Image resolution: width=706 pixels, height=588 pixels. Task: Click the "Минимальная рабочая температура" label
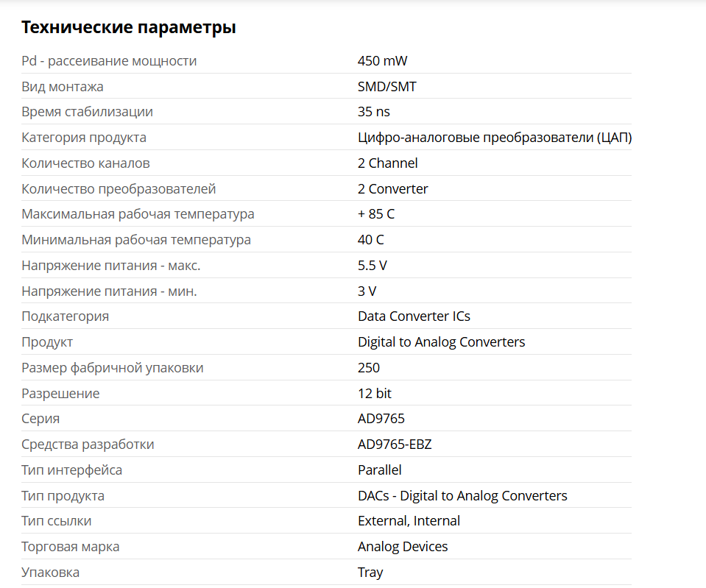136,240
